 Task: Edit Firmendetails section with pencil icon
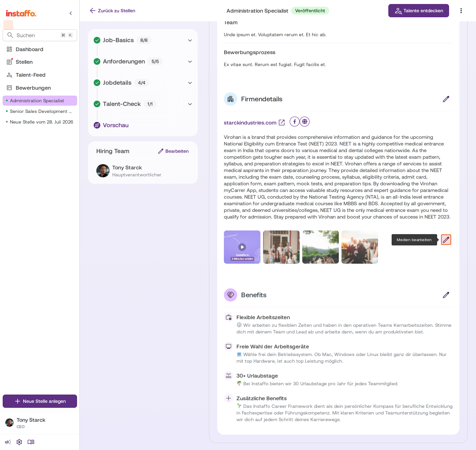446,99
